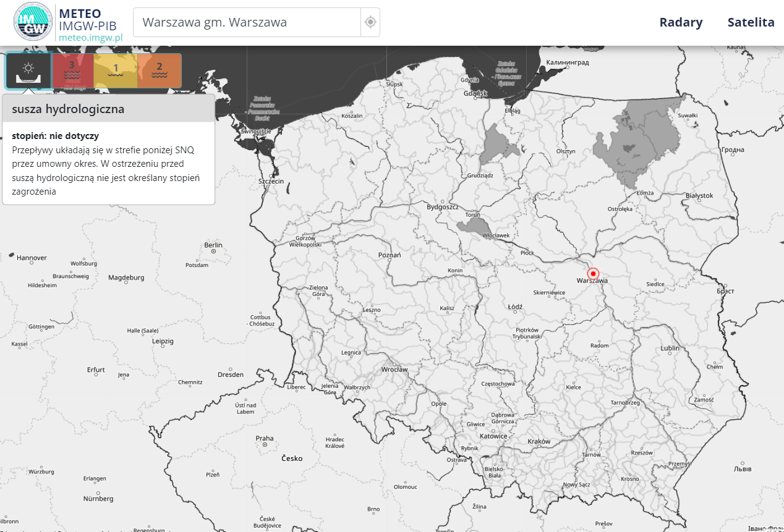The width and height of the screenshot is (784, 532).
Task: Click the Lublin label on the map
Action: (x=670, y=348)
